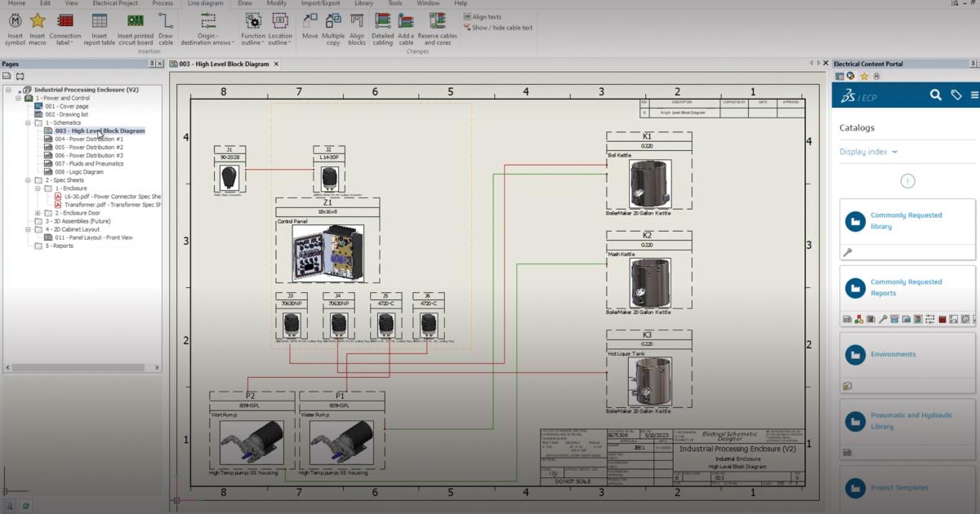Open the Home ribbon tab
This screenshot has height=514, width=980.
pyautogui.click(x=16, y=3)
